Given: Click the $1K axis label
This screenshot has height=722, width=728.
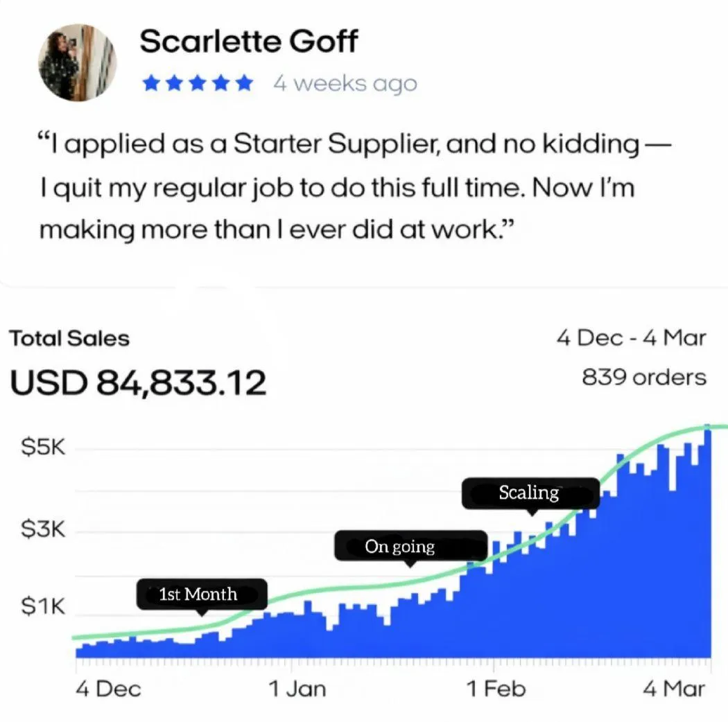Looking at the screenshot, I should [43, 608].
